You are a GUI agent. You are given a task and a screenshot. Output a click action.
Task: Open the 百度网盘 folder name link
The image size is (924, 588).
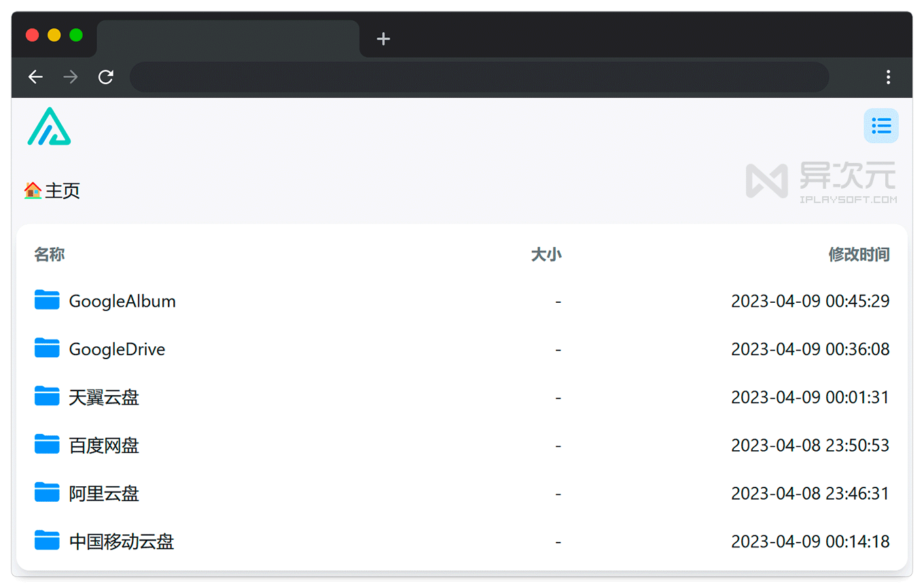coord(104,445)
